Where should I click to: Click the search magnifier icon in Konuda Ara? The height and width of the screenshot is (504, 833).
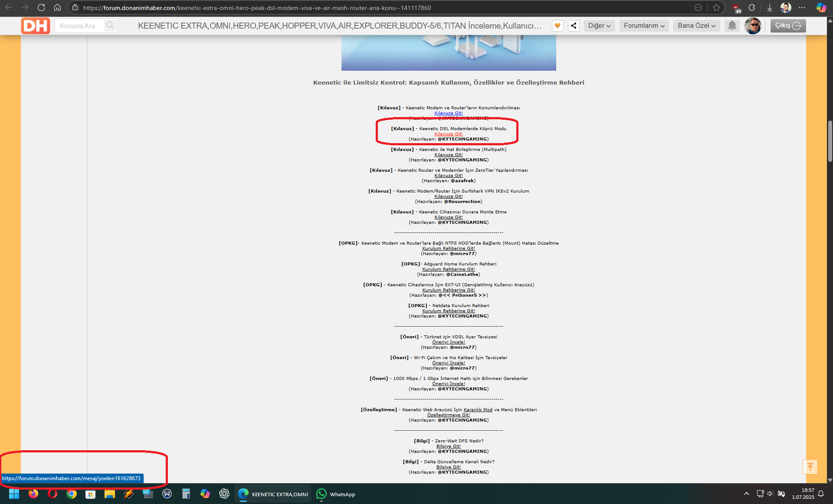[110, 26]
